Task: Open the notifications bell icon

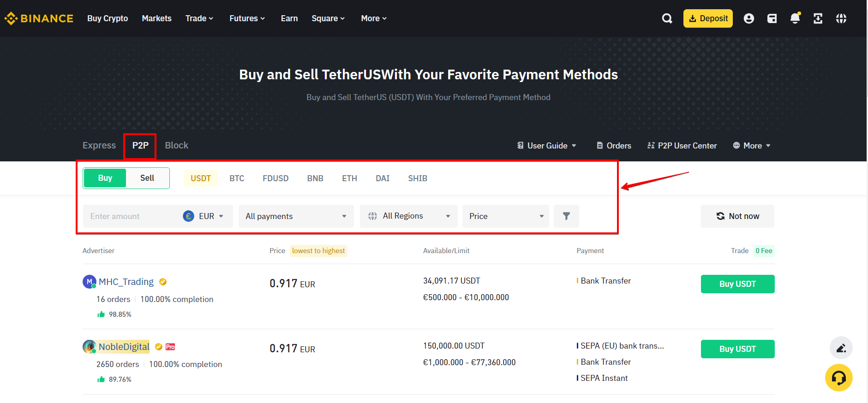Action: coord(795,18)
